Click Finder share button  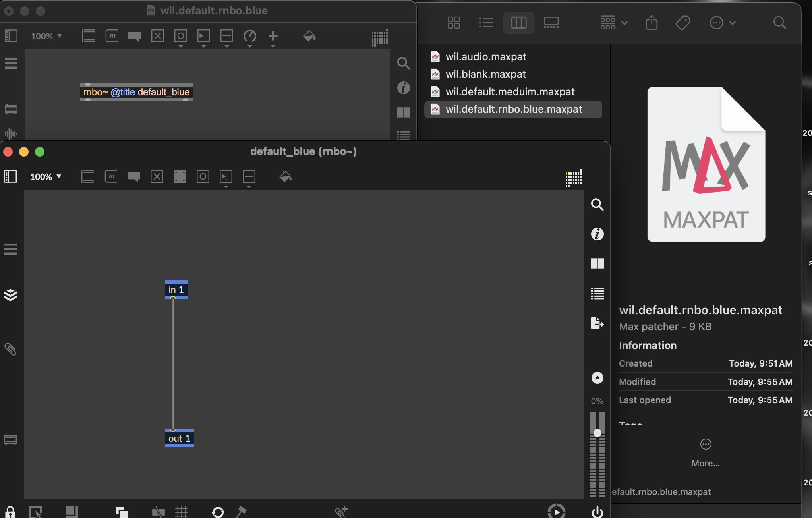[x=652, y=23]
